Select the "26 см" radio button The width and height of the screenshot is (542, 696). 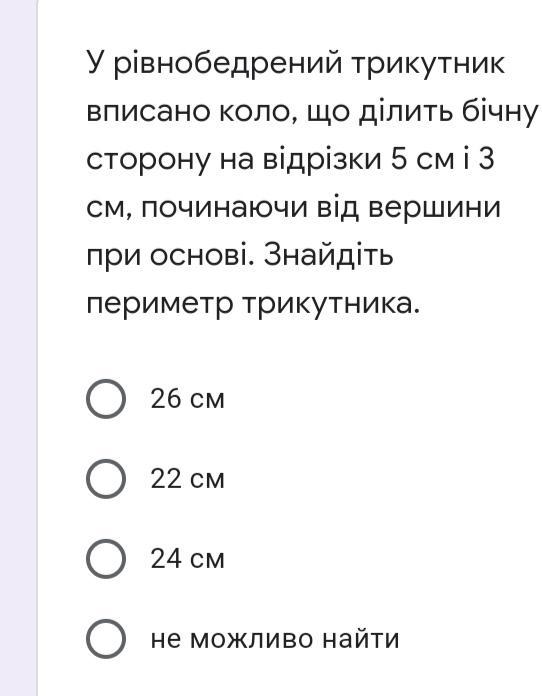point(106,399)
